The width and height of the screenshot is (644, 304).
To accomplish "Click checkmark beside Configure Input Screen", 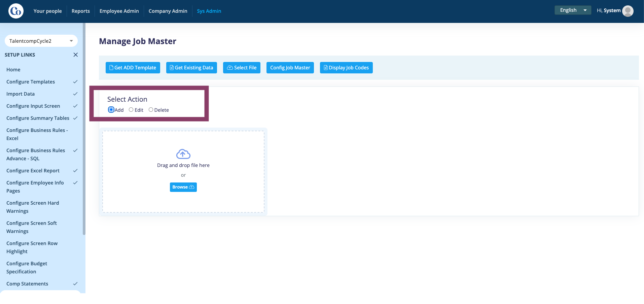I will coord(75,106).
